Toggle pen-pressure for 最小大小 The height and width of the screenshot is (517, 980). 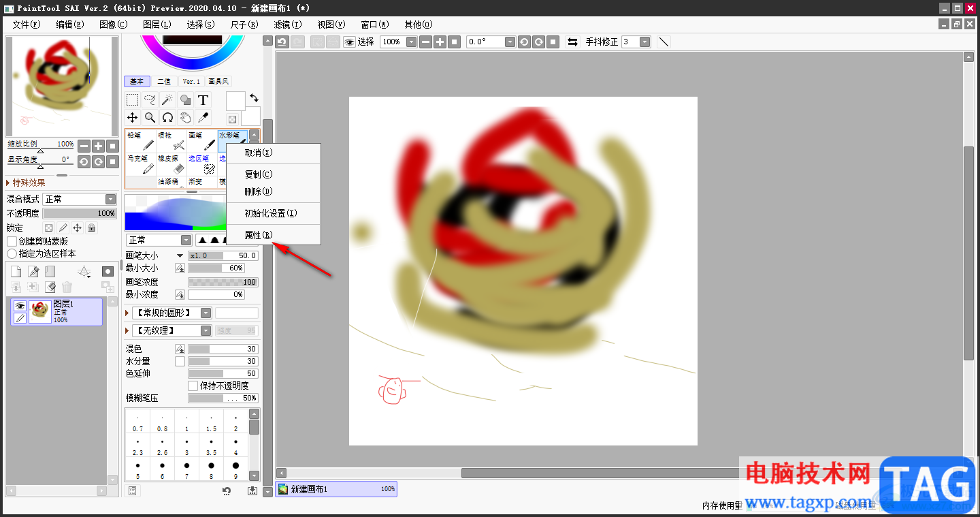pyautogui.click(x=180, y=268)
